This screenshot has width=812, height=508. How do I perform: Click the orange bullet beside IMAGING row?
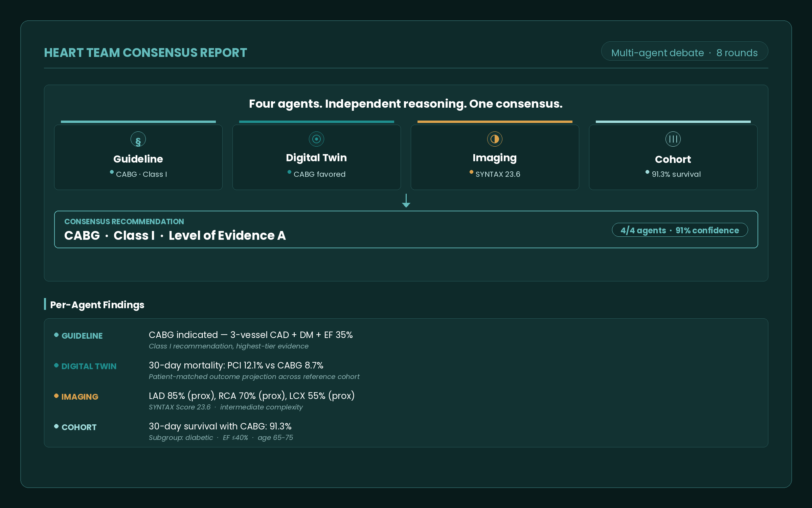pyautogui.click(x=56, y=396)
